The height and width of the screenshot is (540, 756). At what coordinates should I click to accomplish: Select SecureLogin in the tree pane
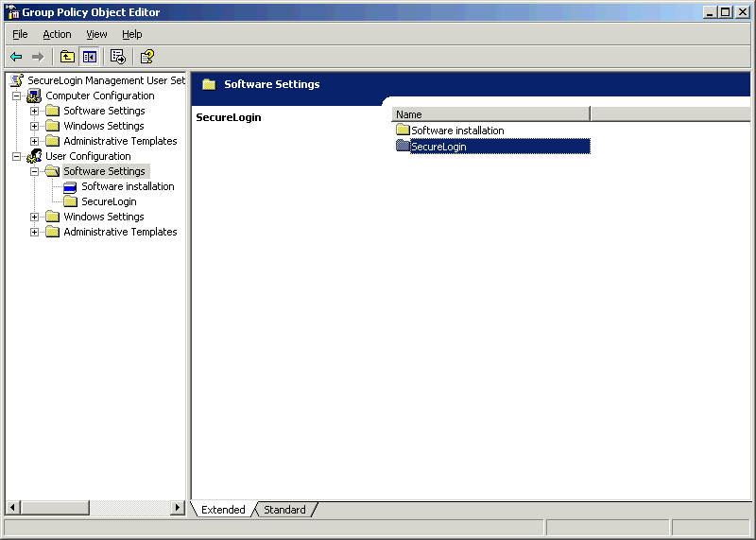pos(109,201)
